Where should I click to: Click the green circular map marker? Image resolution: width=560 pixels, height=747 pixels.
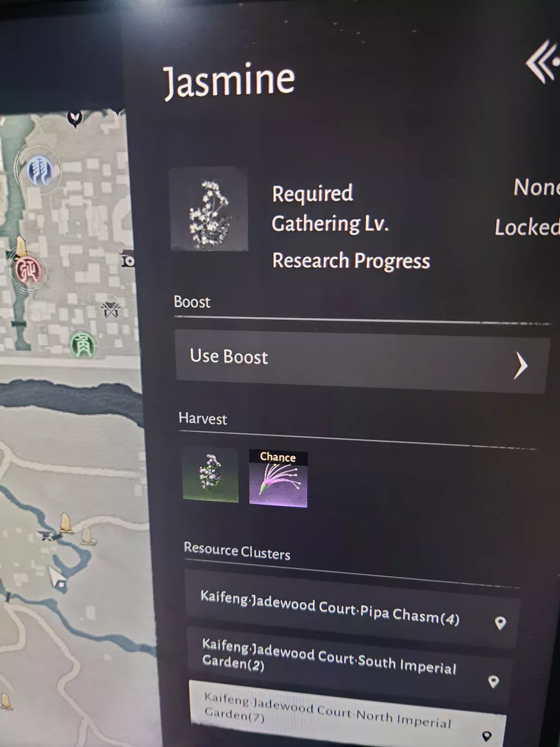[83, 344]
